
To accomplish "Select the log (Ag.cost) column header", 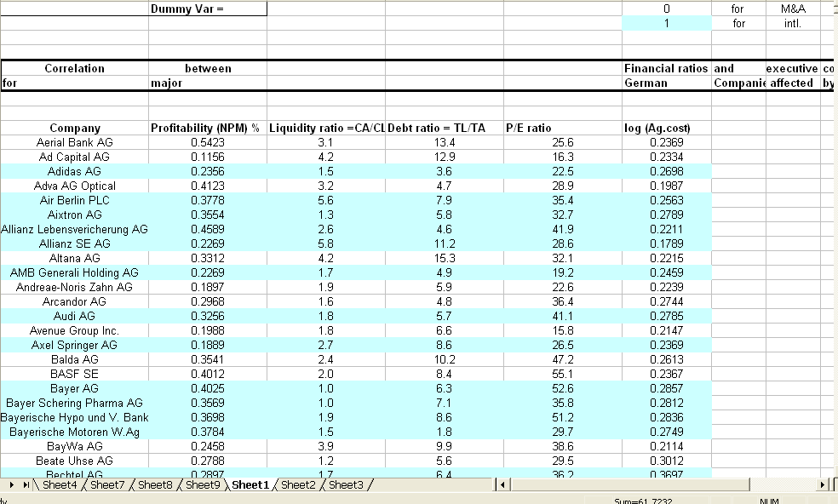I will click(667, 128).
